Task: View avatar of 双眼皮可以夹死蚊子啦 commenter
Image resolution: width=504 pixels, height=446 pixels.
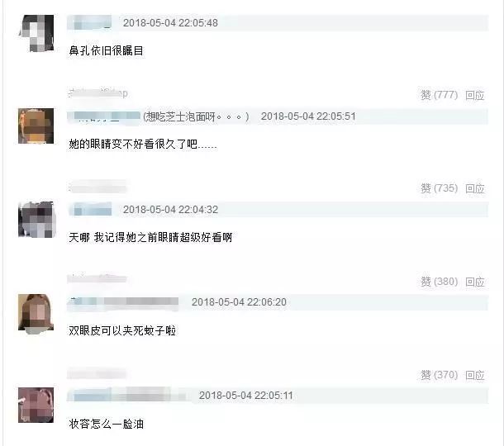Action: click(x=36, y=312)
